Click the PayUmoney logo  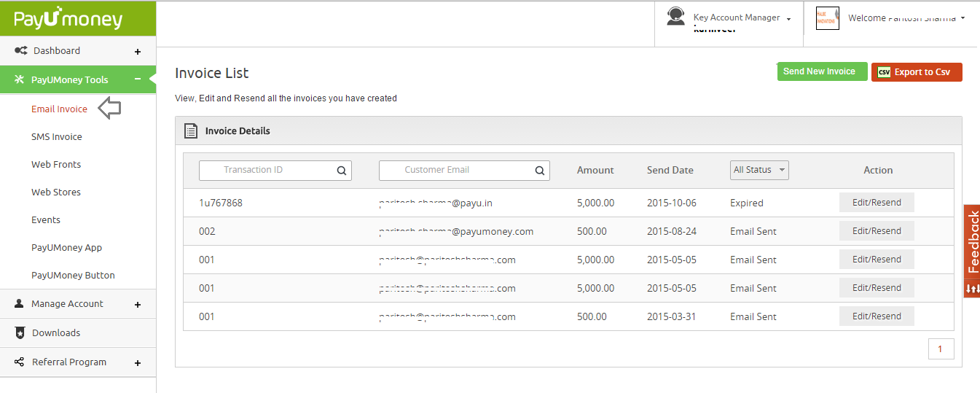coord(68,19)
